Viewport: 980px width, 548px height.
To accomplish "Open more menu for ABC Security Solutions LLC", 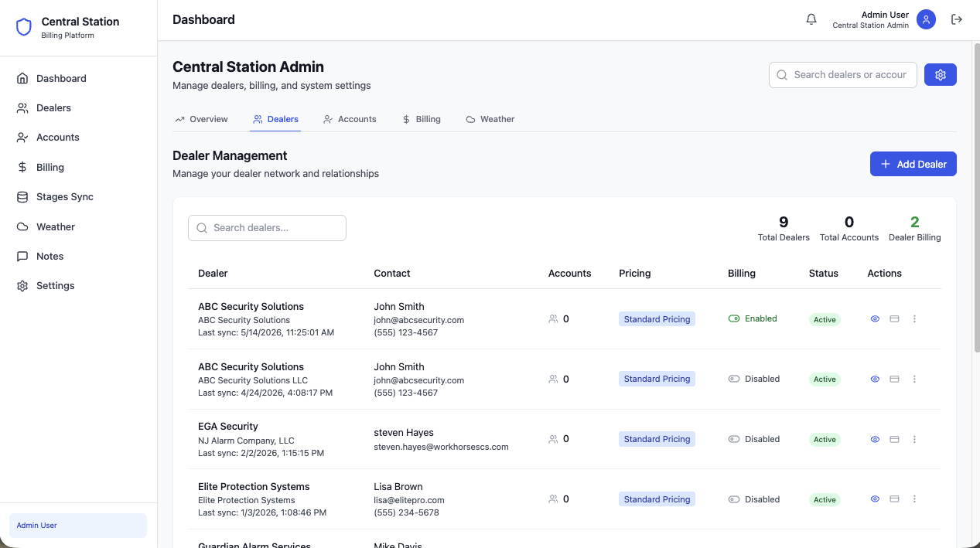I will 914,379.
